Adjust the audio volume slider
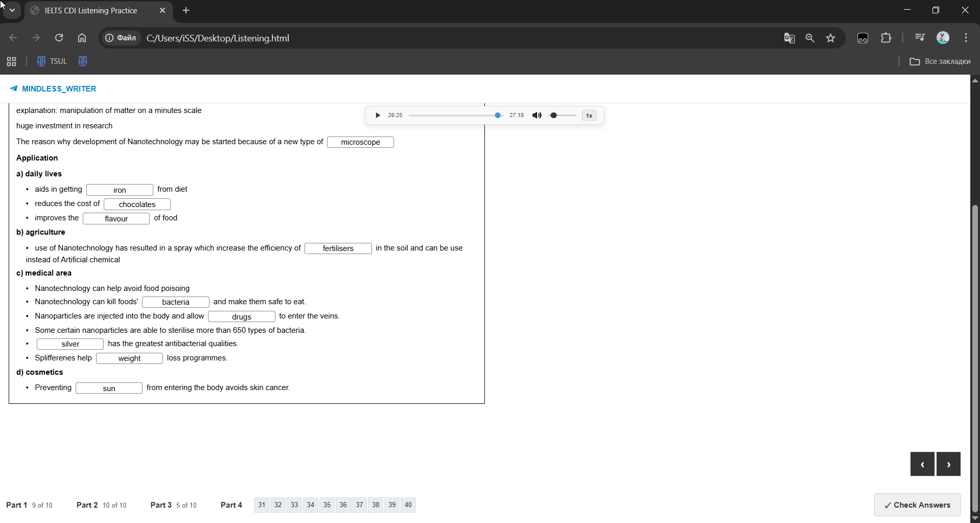Screen dimensions: 980x523 pos(562,116)
